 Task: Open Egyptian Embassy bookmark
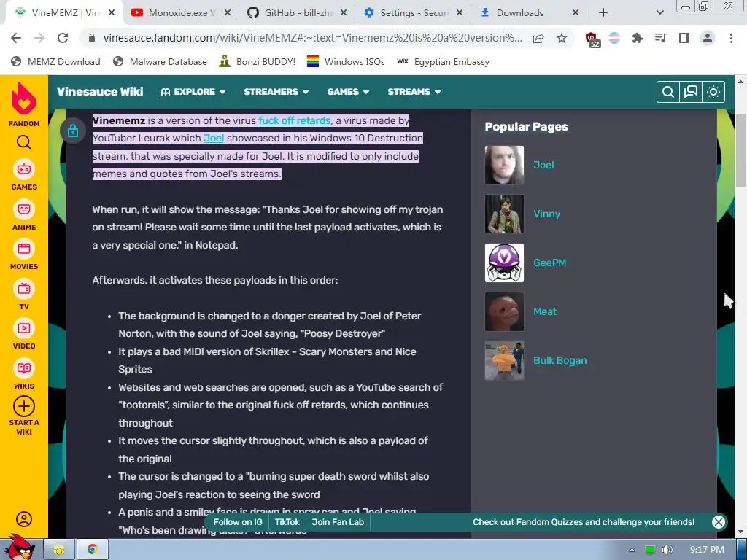[443, 62]
